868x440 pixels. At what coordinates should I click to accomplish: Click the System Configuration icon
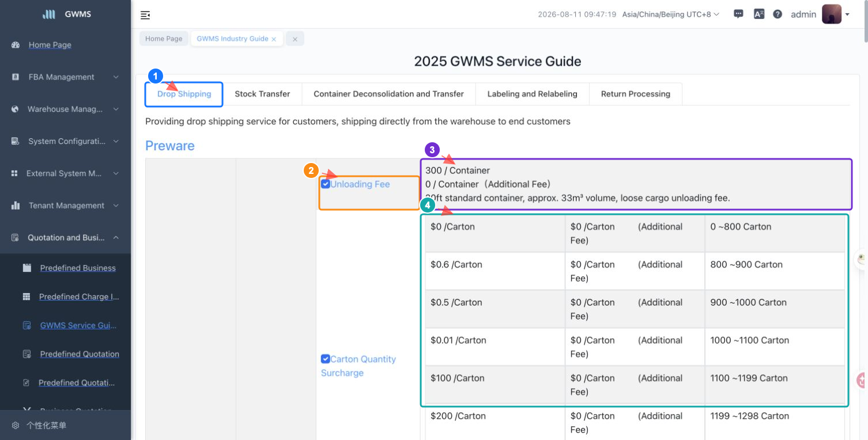pyautogui.click(x=16, y=141)
